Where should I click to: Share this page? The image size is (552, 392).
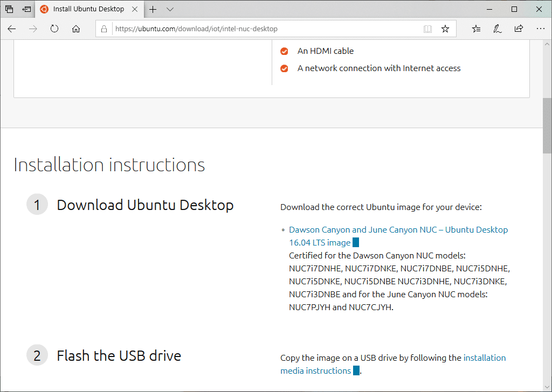pyautogui.click(x=519, y=29)
